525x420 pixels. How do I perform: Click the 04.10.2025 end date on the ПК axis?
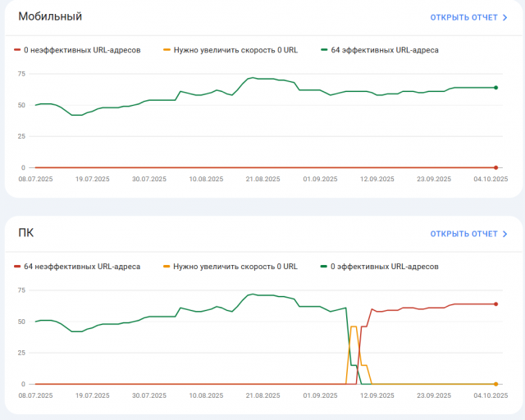point(490,395)
